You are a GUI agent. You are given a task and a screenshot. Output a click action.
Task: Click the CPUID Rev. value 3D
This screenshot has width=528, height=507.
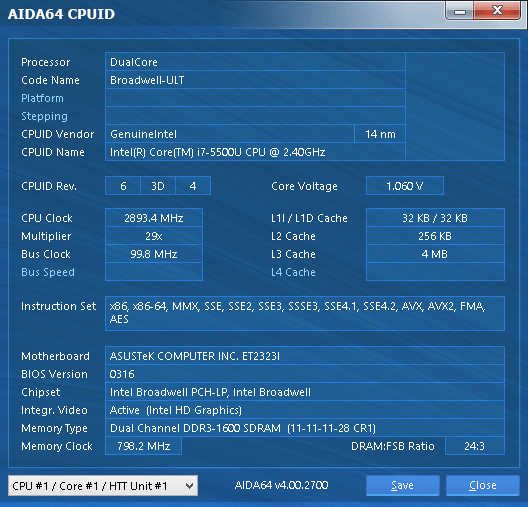(x=158, y=185)
